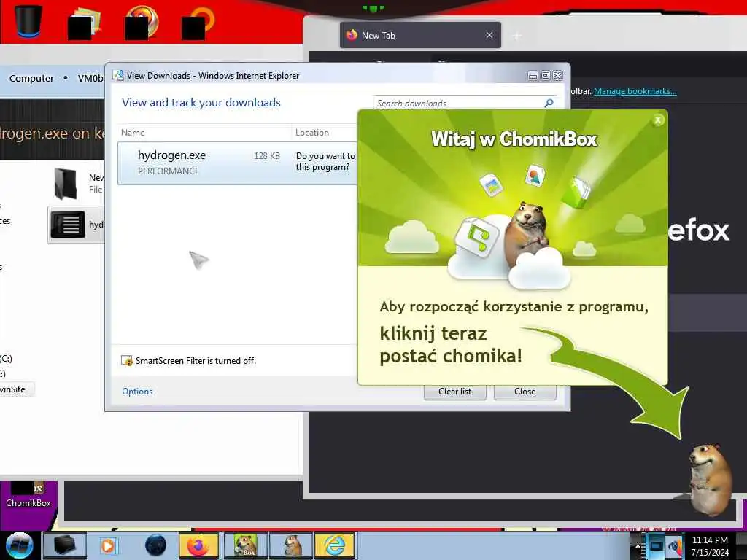Viewport: 747px width, 560px height.
Task: Close the New Tab tab in Firefox
Action: coord(489,35)
